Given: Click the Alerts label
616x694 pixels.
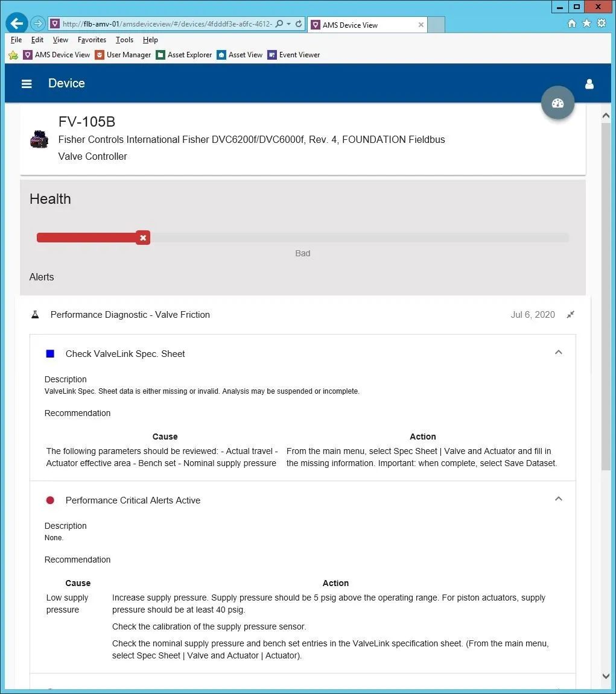Looking at the screenshot, I should (x=42, y=277).
